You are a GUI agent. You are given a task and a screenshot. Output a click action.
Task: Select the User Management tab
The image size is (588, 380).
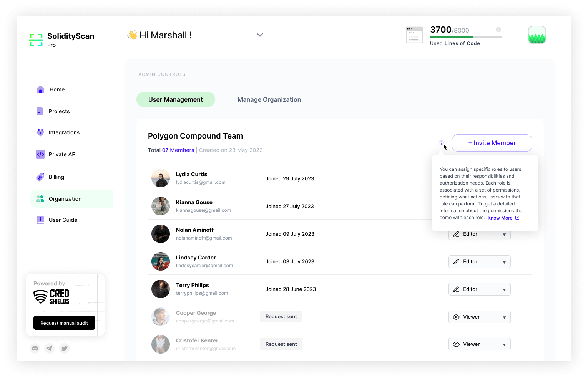coord(176,99)
